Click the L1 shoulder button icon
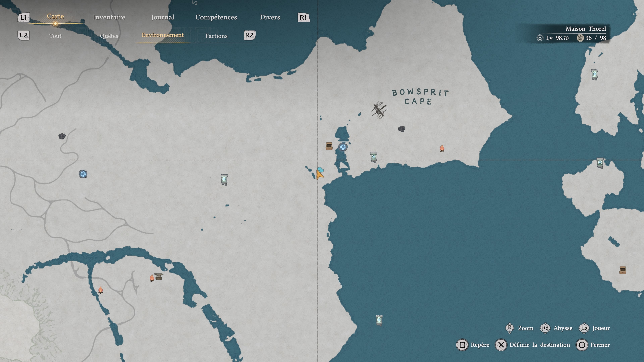 tap(23, 17)
